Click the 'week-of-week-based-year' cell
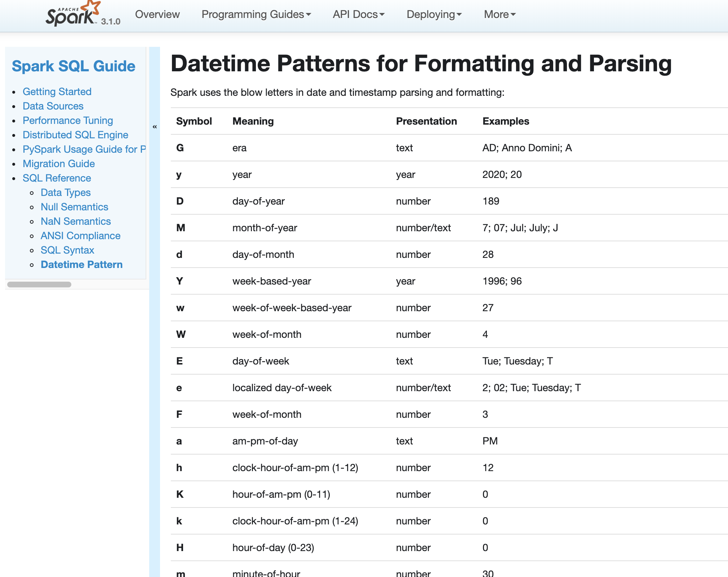The image size is (728, 577). coord(292,308)
